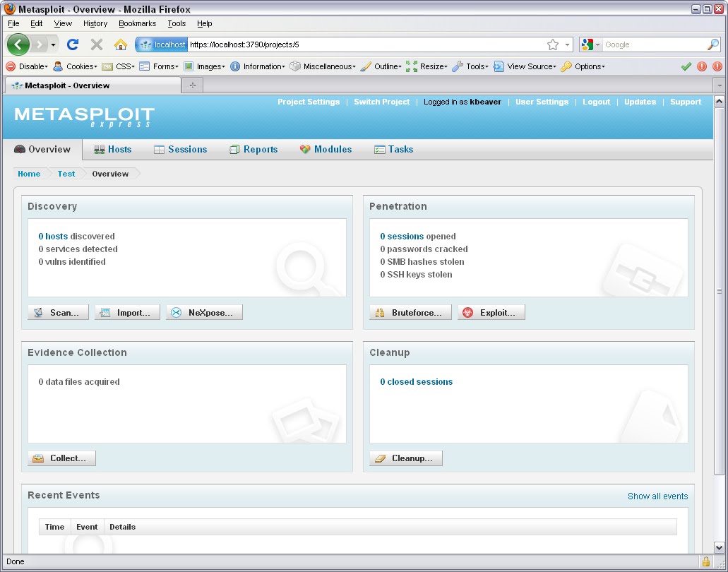
Task: Click the 0 hosts link
Action: tap(53, 237)
